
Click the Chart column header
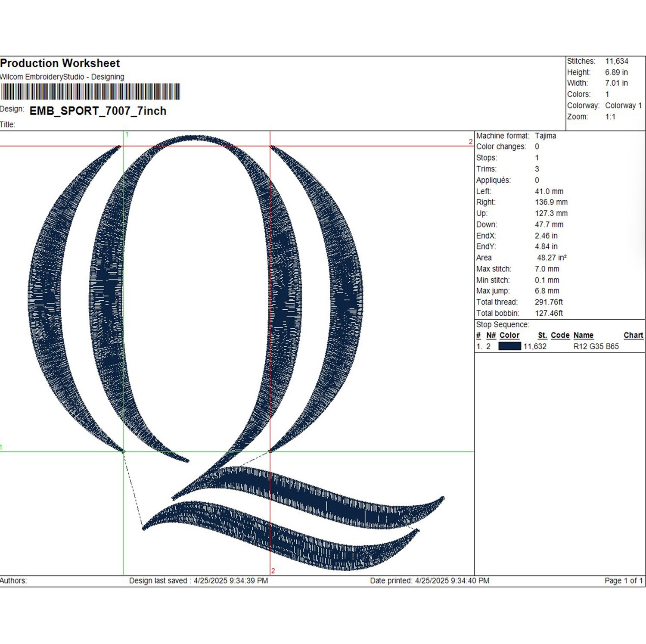point(634,335)
